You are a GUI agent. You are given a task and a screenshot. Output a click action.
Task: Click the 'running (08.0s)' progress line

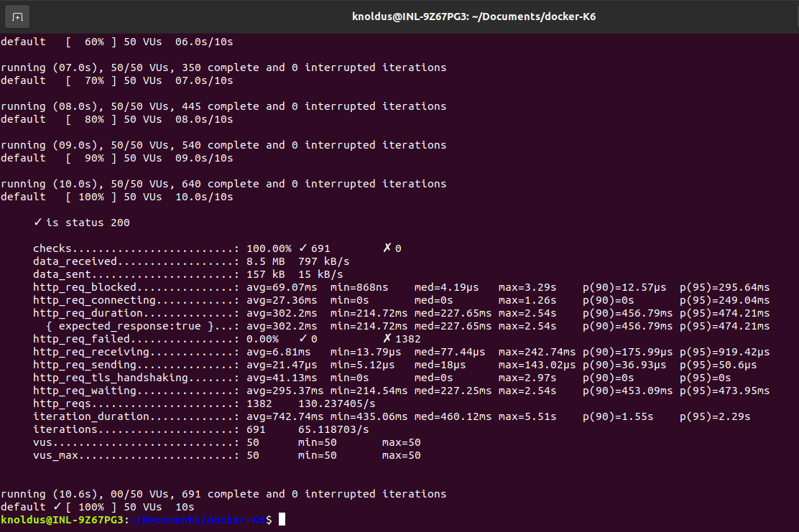[x=223, y=106]
